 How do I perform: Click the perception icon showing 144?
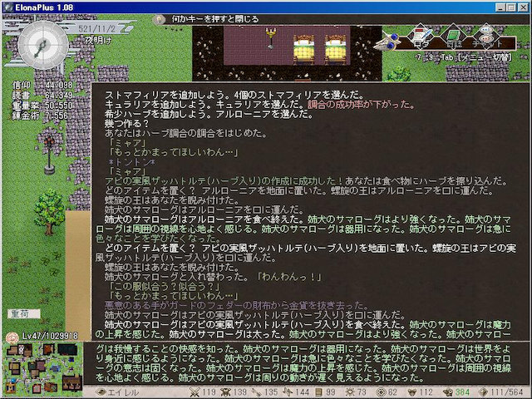coord(288,392)
